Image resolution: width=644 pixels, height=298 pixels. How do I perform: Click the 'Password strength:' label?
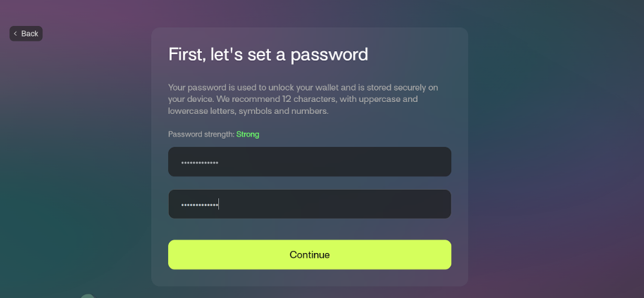[x=201, y=134]
